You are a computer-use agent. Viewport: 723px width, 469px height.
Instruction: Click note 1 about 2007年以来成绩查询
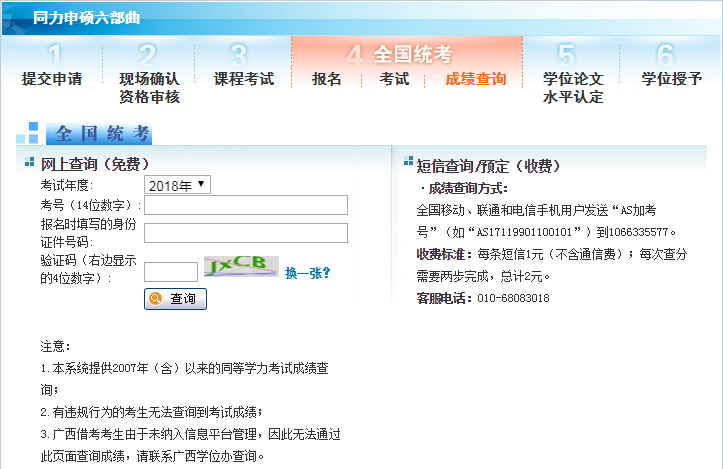184,379
